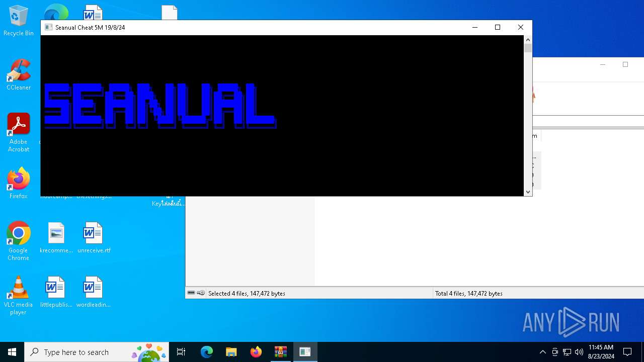Click the search highlights illustration in search box
The image size is (644, 362).
148,352
